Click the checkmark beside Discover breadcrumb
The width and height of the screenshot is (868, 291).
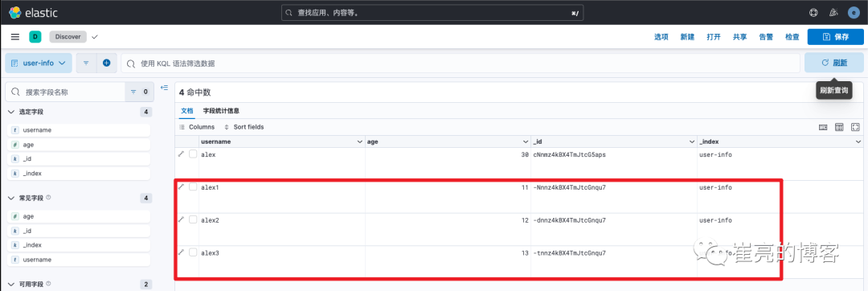coord(95,37)
